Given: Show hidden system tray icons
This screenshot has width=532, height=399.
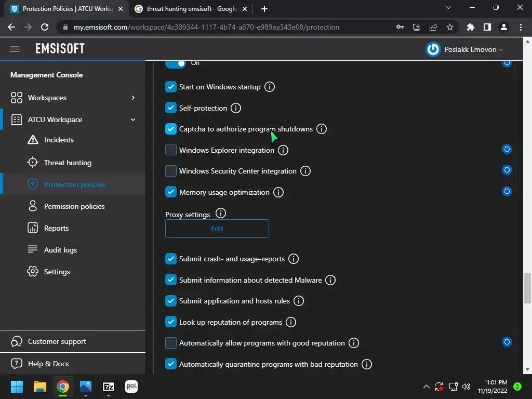Looking at the screenshot, I should pos(427,387).
